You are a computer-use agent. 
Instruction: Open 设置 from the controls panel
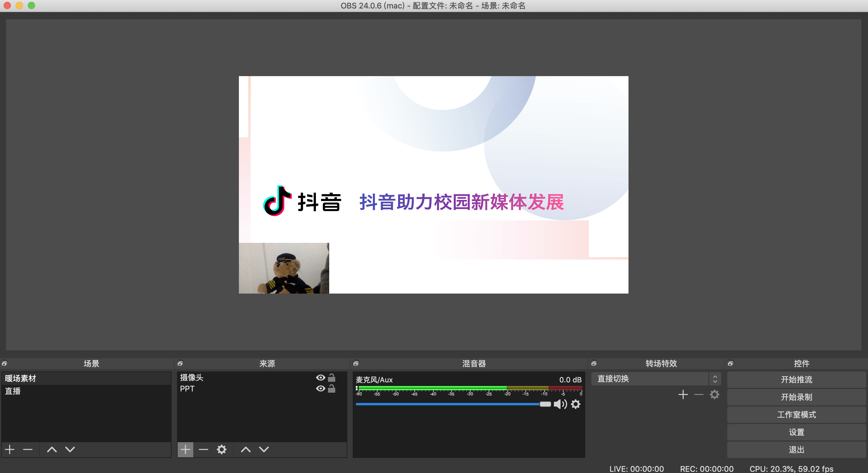click(796, 432)
